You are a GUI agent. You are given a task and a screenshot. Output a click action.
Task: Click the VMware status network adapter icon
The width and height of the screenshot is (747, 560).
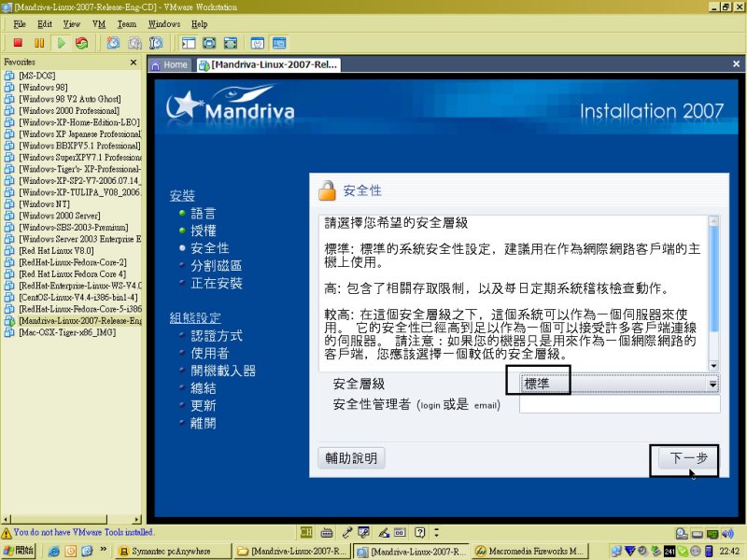pos(712,533)
